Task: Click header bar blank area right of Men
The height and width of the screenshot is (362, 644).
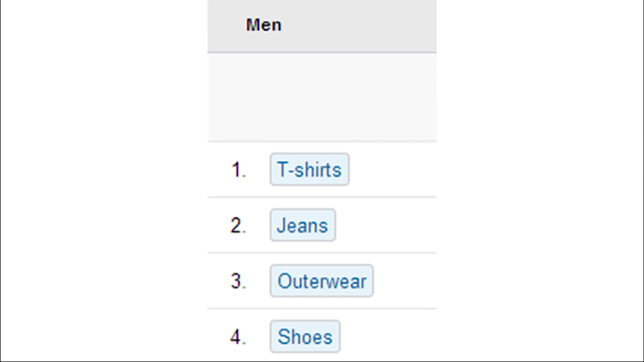Action: pyautogui.click(x=361, y=25)
